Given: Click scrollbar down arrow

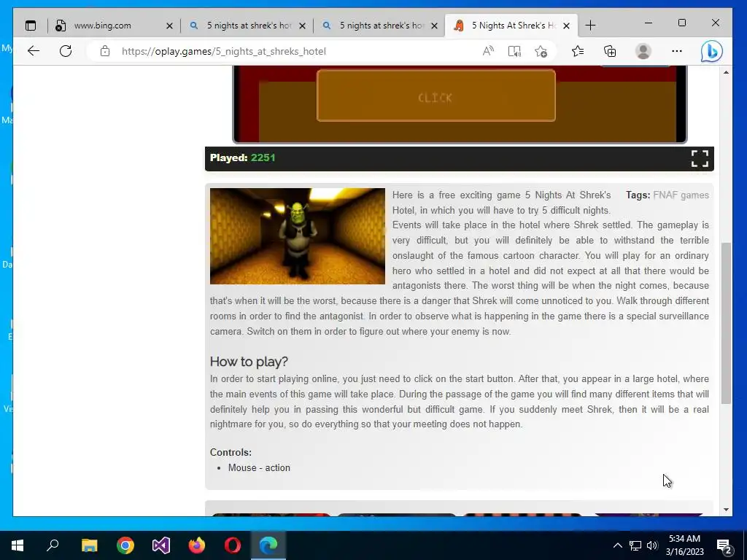Looking at the screenshot, I should [x=726, y=510].
